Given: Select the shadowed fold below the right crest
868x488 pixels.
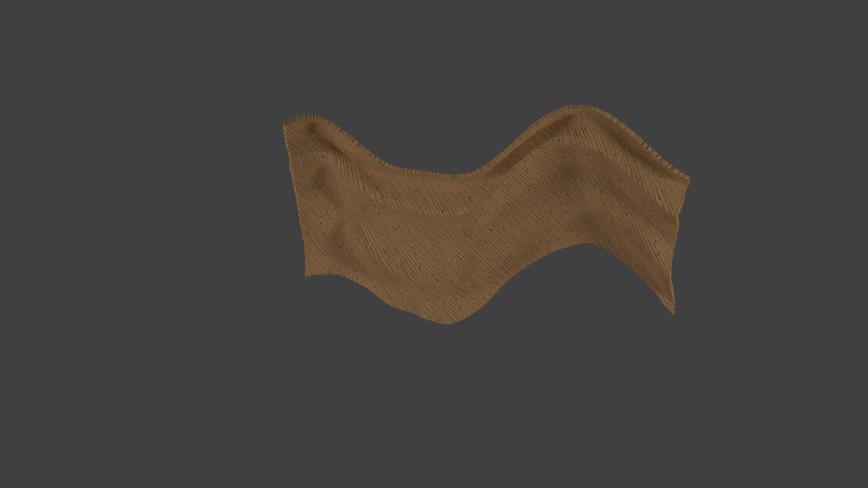Looking at the screenshot, I should [566, 175].
